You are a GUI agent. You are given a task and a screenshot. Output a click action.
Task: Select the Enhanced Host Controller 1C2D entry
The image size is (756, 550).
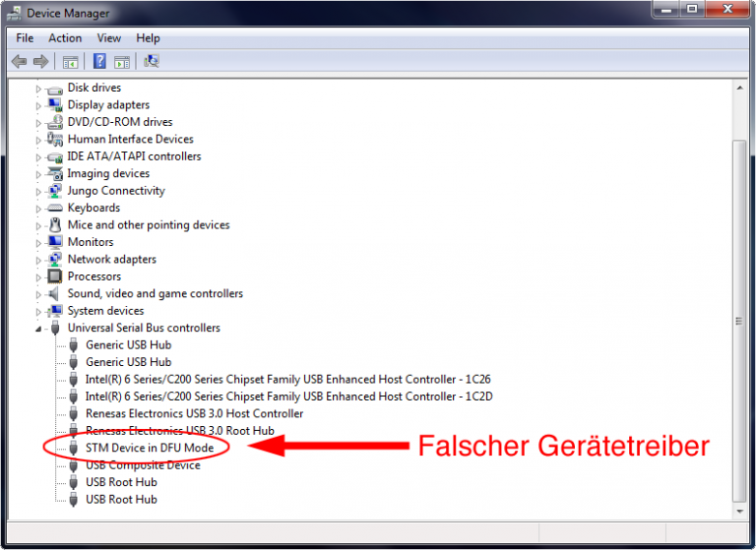point(288,397)
